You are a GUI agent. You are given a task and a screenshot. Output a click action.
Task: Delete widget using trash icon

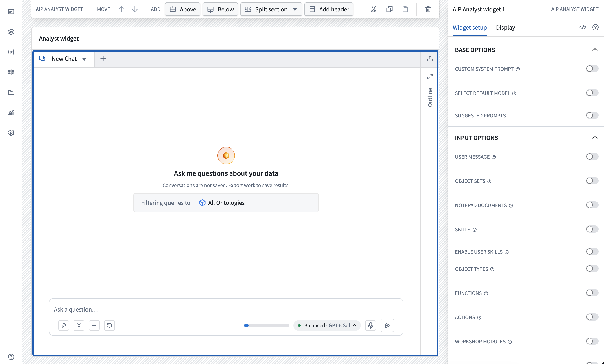[428, 9]
